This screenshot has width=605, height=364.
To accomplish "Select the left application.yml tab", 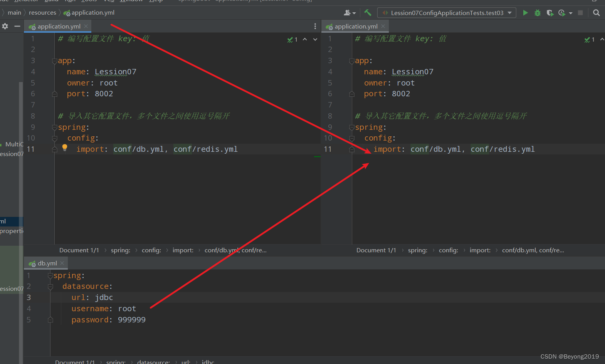I will point(59,26).
